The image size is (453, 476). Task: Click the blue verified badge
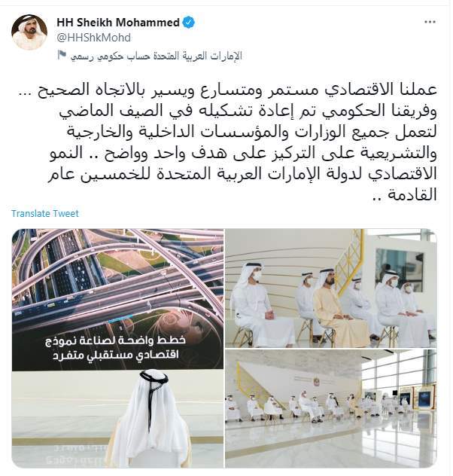pyautogui.click(x=188, y=23)
